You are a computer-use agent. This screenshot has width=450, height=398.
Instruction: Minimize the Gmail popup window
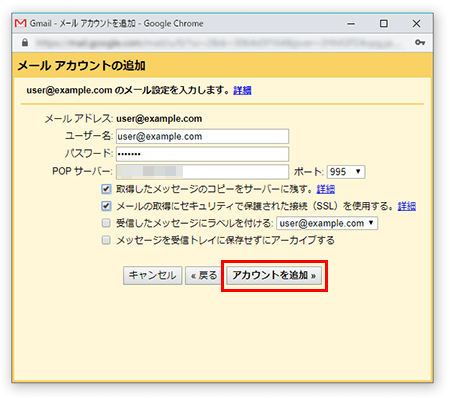(351, 24)
